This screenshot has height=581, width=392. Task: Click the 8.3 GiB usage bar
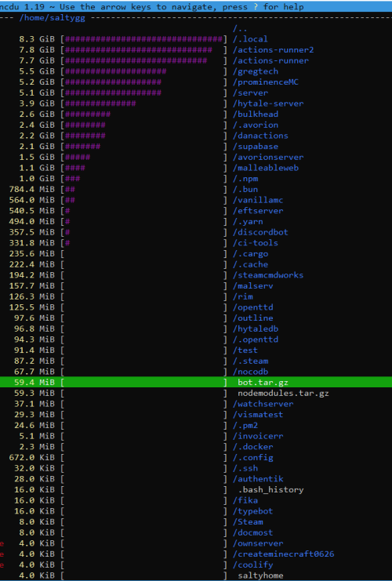click(144, 39)
